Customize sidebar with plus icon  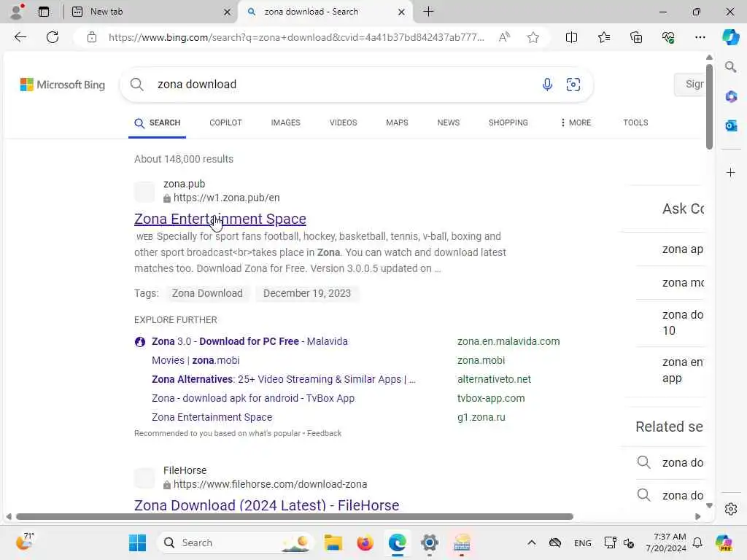tap(731, 172)
